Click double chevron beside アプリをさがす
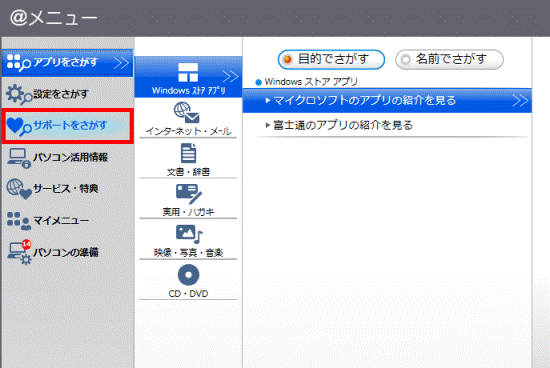The height and width of the screenshot is (368, 550). (x=122, y=63)
